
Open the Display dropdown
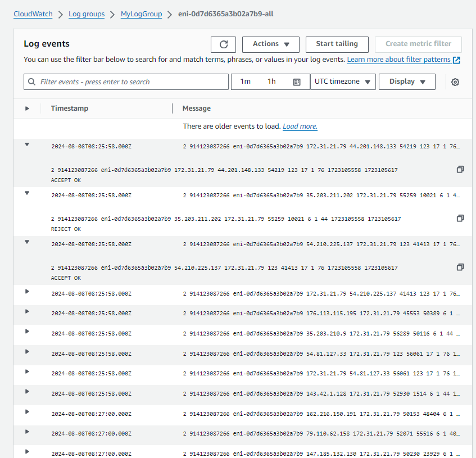(407, 81)
